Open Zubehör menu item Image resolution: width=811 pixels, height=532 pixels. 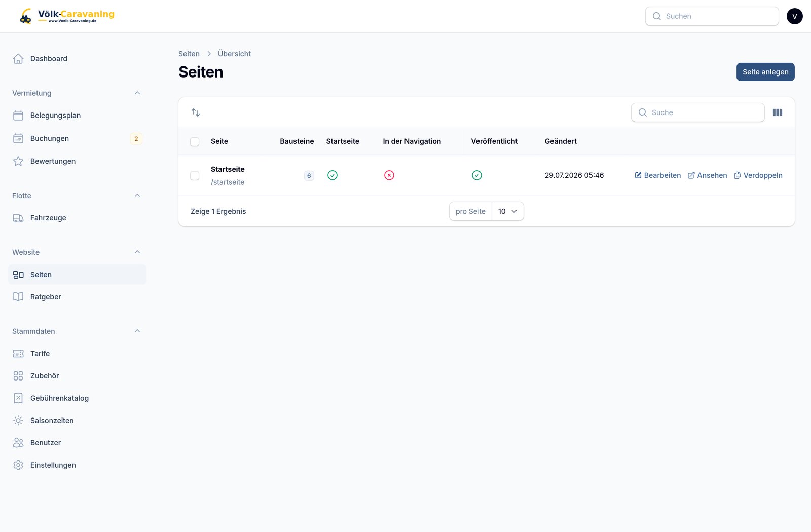point(77,376)
